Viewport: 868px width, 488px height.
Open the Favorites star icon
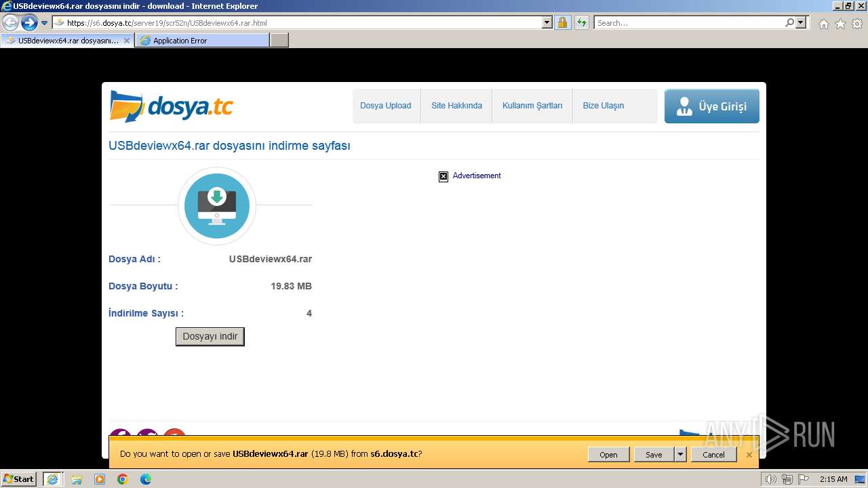[840, 24]
